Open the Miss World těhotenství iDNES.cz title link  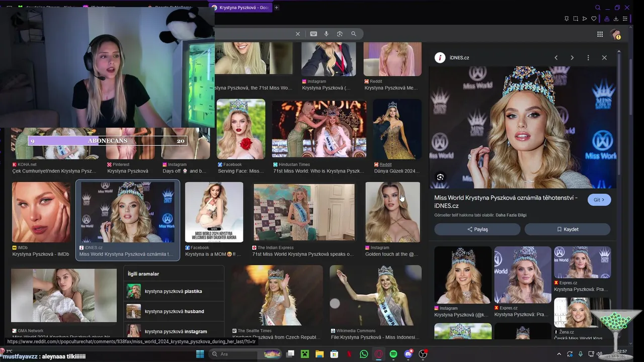tap(506, 202)
